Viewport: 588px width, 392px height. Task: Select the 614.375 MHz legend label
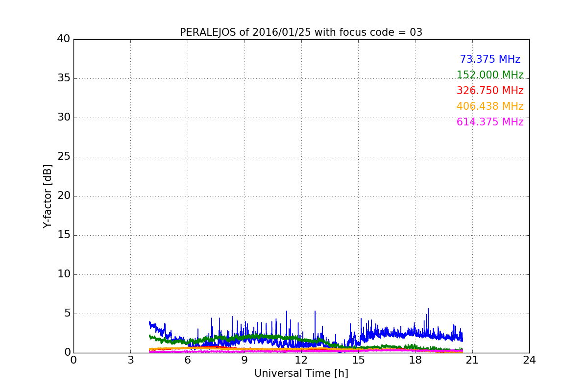pos(490,122)
